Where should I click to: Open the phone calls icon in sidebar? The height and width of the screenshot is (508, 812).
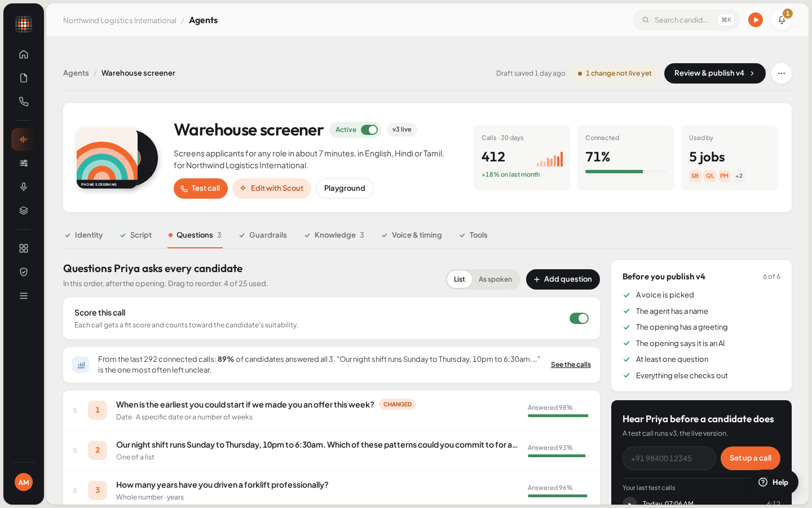24,102
